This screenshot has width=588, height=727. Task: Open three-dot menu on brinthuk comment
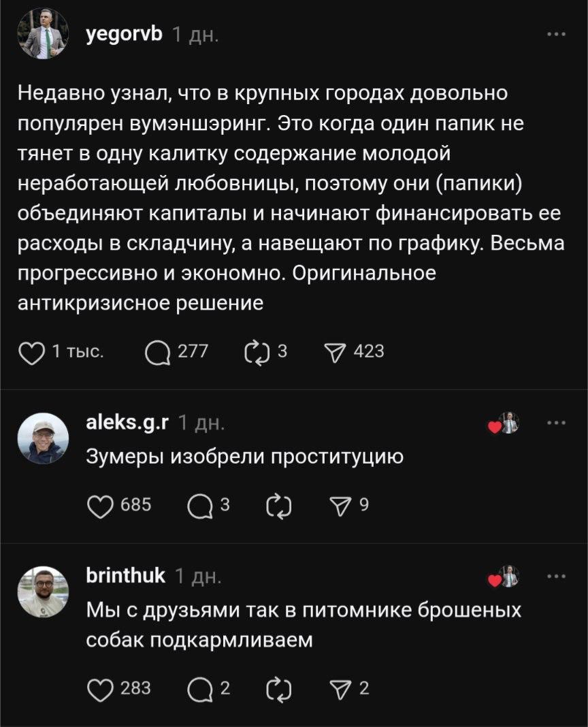pos(556,577)
